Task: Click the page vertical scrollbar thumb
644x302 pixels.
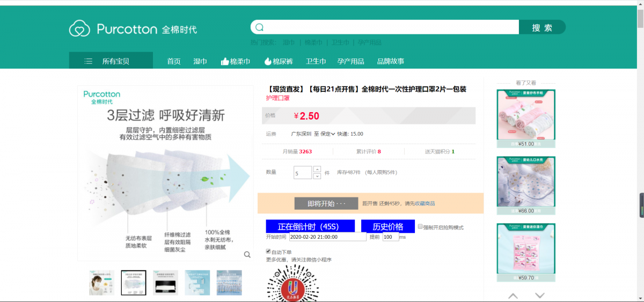Action: coord(640,18)
